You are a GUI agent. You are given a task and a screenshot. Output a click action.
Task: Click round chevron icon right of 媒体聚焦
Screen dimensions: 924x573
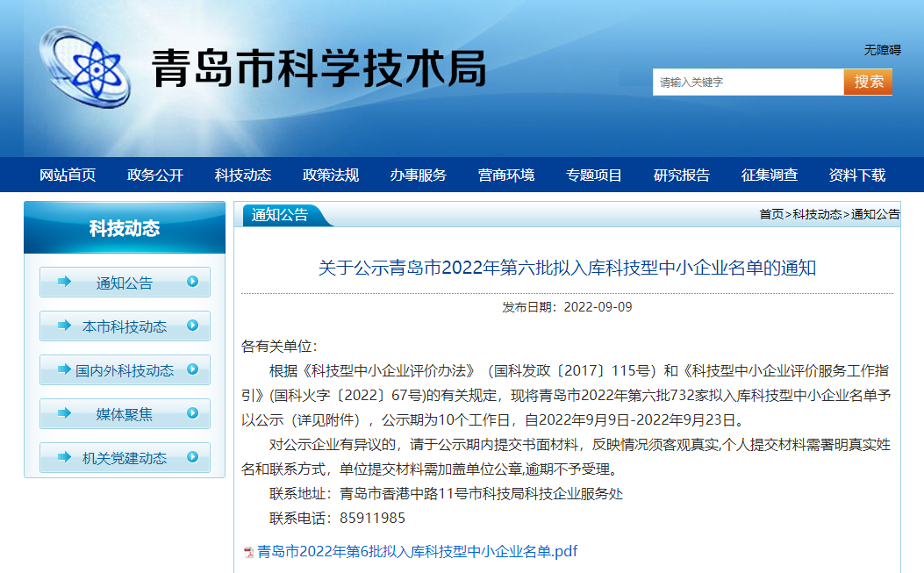(192, 413)
